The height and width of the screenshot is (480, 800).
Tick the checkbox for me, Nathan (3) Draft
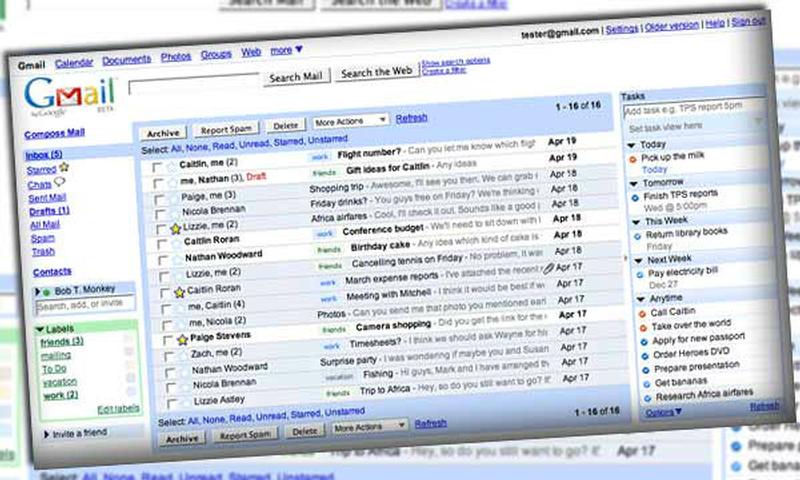pos(158,184)
